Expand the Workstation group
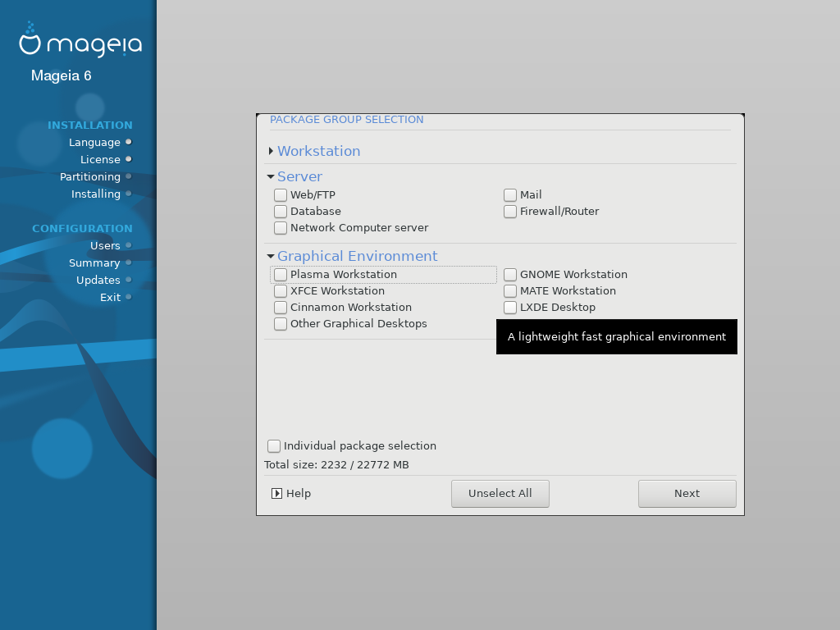Image resolution: width=840 pixels, height=630 pixels. pos(271,151)
